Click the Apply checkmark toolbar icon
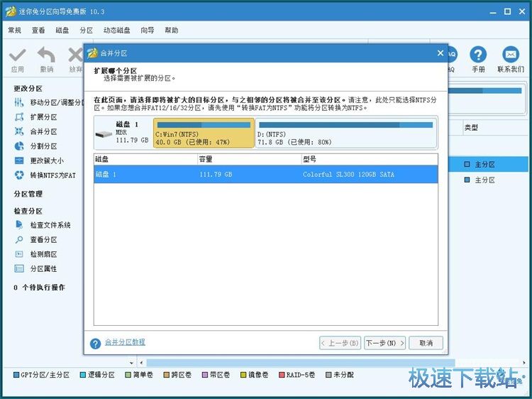The width and height of the screenshot is (532, 399). (17, 55)
